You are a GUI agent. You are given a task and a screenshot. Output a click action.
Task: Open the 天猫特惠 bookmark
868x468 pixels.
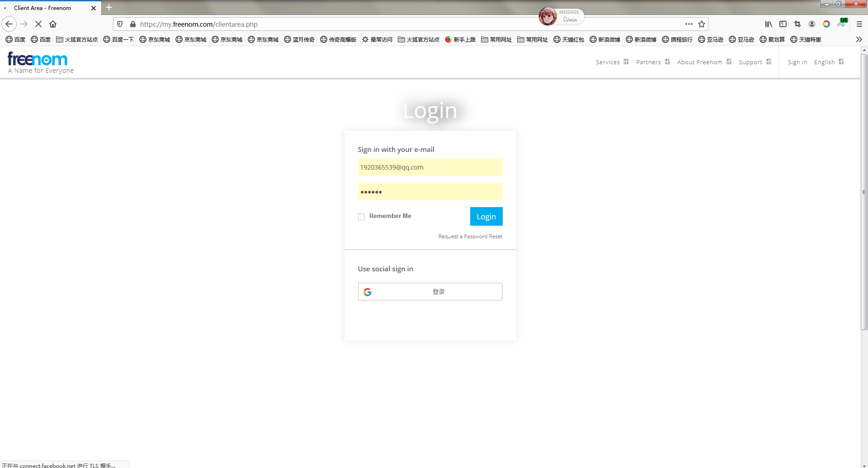(x=806, y=40)
